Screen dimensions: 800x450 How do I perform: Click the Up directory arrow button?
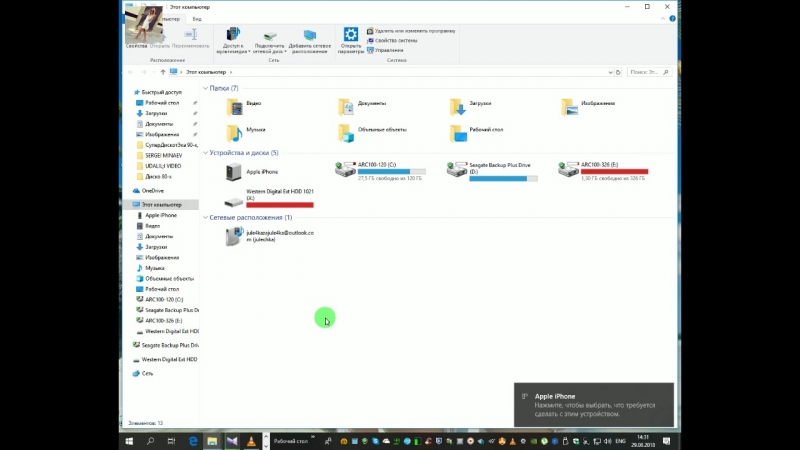(163, 72)
